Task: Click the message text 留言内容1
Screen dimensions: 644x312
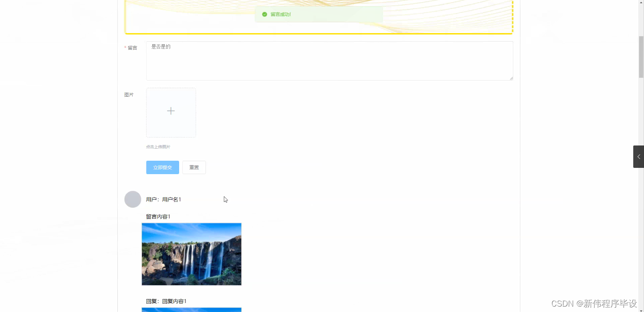Action: pos(158,216)
